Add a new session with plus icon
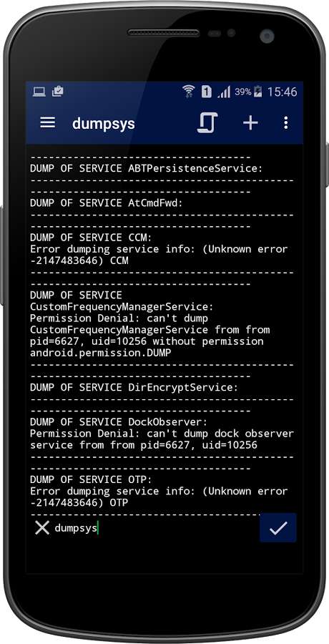The width and height of the screenshot is (329, 644). click(x=250, y=123)
